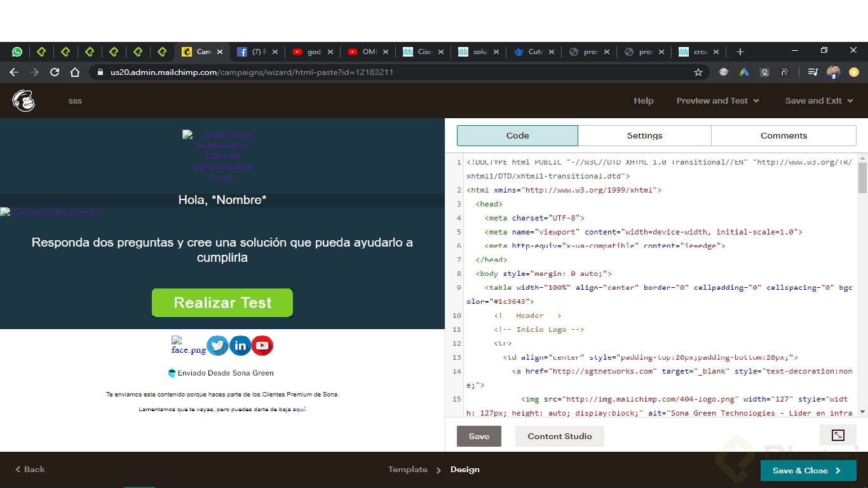Reload the Mailchimp page
868x488 pixels.
pos(55,72)
